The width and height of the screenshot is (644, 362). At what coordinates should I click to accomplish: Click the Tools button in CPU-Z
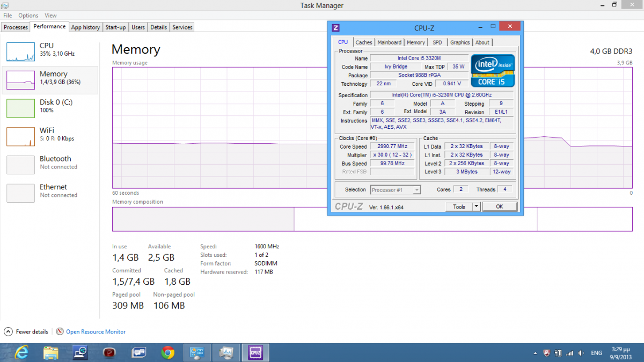pos(459,206)
